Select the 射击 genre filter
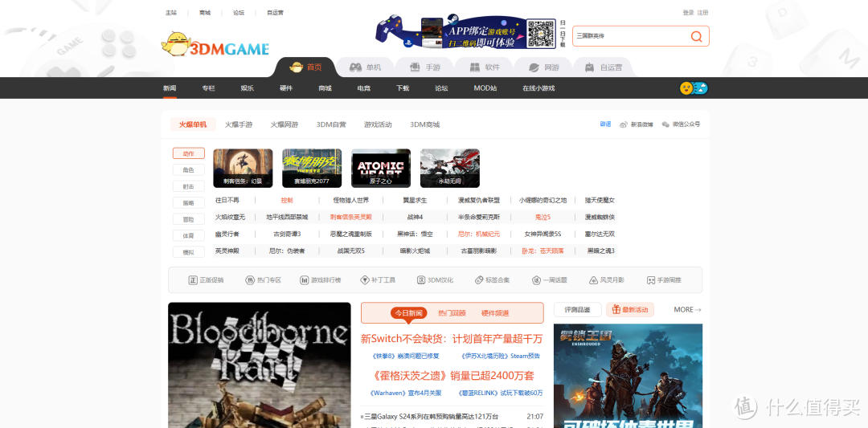 coord(189,186)
